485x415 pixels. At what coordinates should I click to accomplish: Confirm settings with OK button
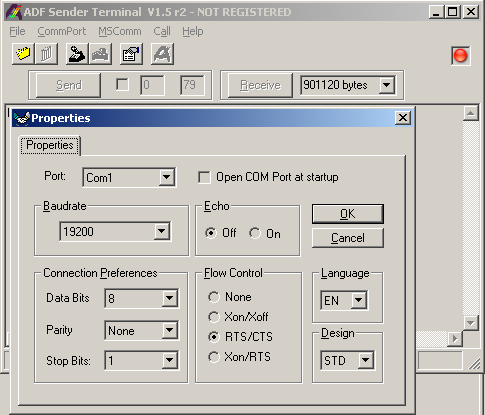click(x=348, y=214)
